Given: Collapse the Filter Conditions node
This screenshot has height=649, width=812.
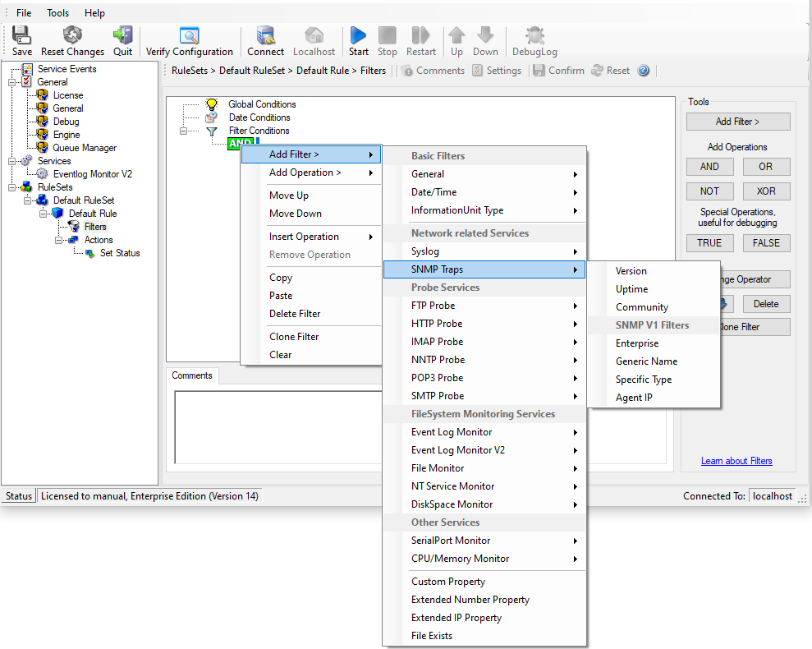Looking at the screenshot, I should coord(185,131).
